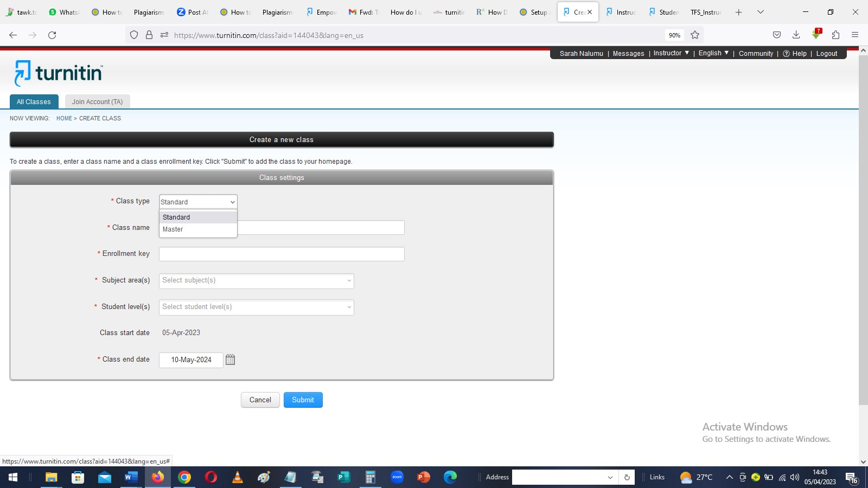Image resolution: width=868 pixels, height=488 pixels.
Task: Switch to the All Classes tab
Action: coord(34,101)
